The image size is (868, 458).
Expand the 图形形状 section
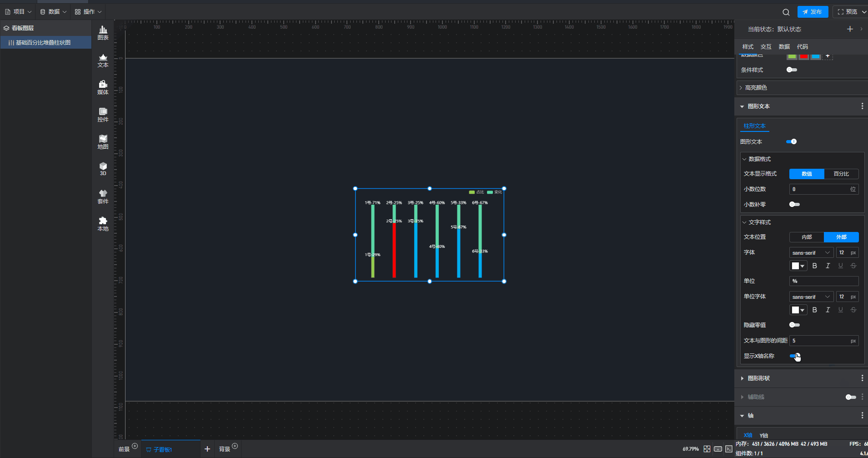click(758, 378)
